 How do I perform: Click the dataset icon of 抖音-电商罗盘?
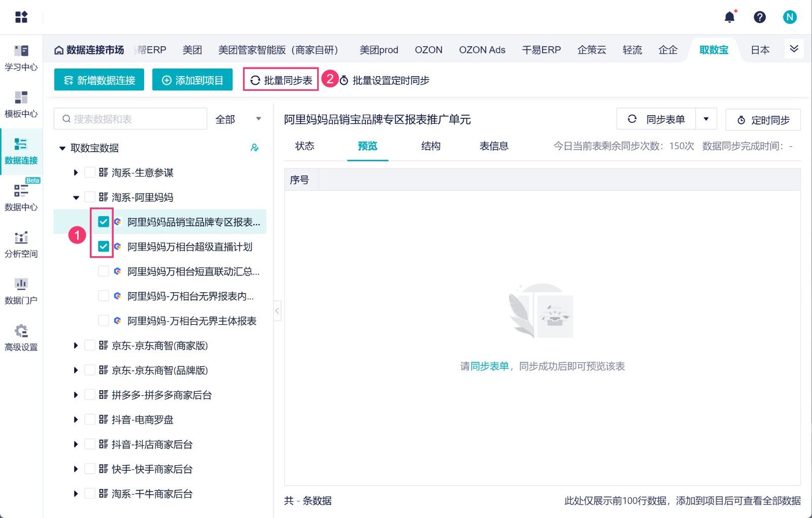[x=104, y=420]
